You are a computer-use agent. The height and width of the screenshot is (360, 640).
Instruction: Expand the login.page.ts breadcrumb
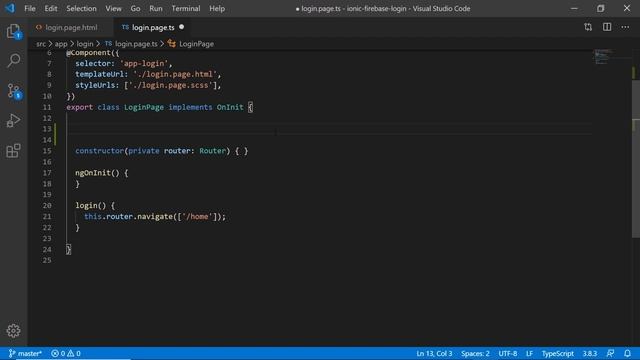131,44
